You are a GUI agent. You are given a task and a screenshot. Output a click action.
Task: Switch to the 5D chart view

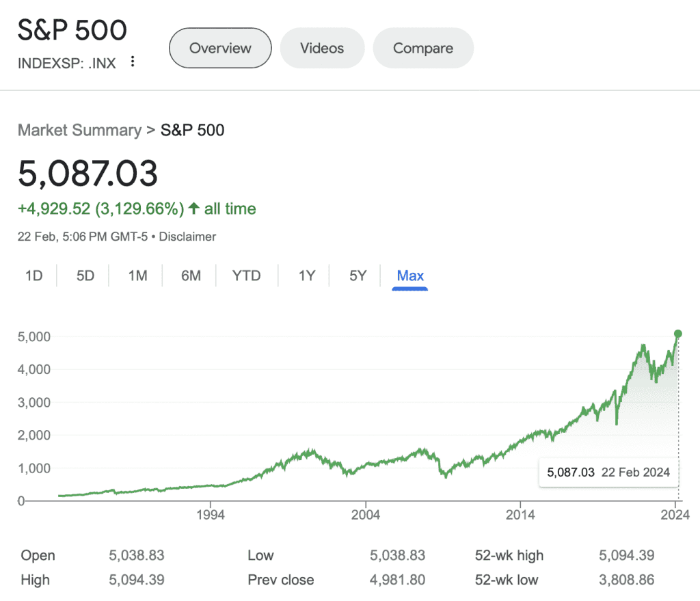pyautogui.click(x=83, y=276)
